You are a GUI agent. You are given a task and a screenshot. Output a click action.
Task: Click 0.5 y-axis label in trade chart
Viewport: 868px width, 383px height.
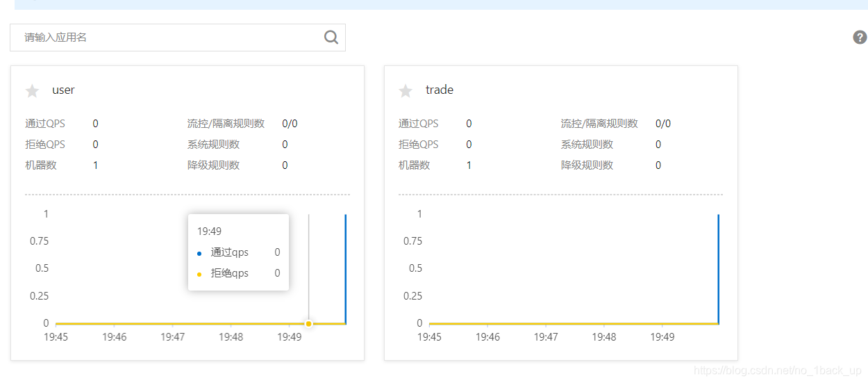tap(415, 268)
